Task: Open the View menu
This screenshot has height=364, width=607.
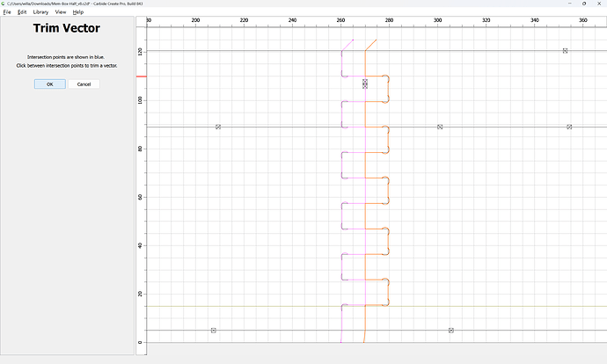Action: (61, 12)
